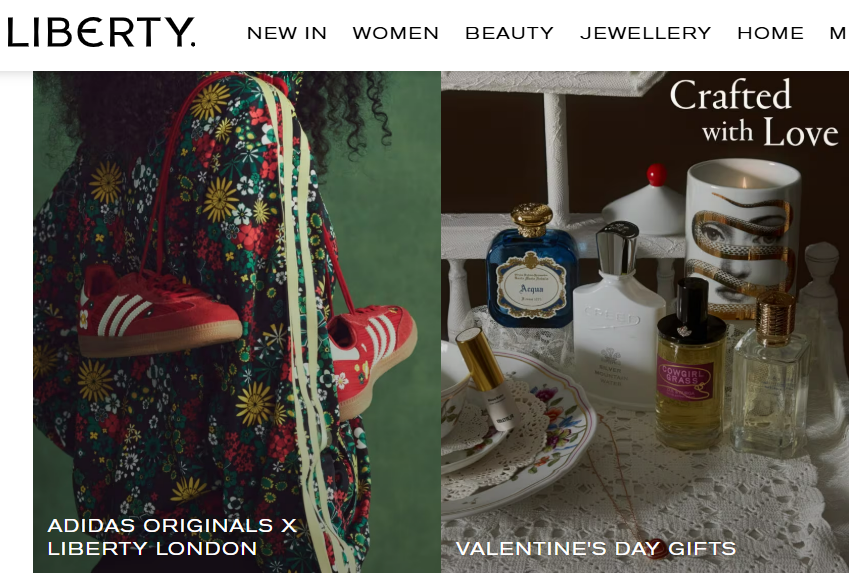Image resolution: width=849 pixels, height=585 pixels.
Task: Click the blue Acqua perfume bottle
Action: 532,267
